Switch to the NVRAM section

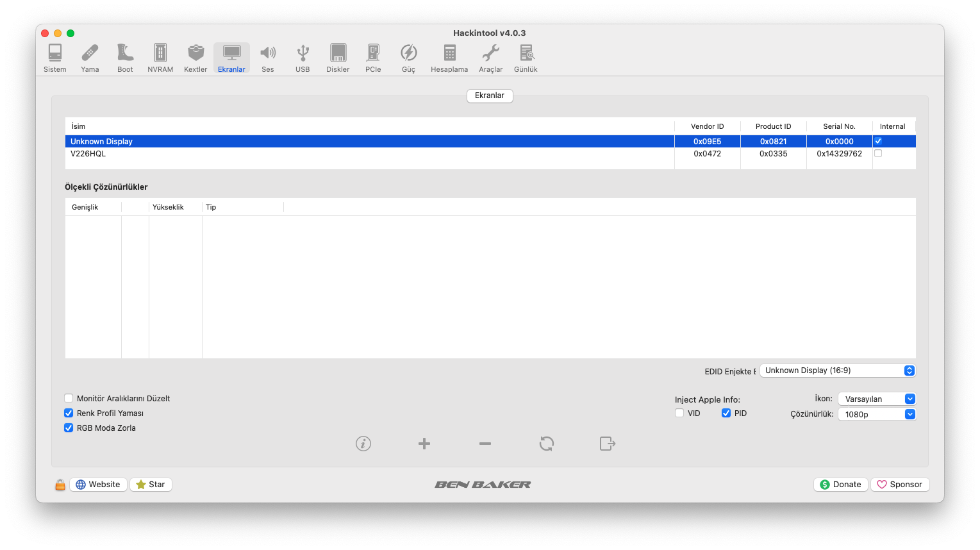160,58
